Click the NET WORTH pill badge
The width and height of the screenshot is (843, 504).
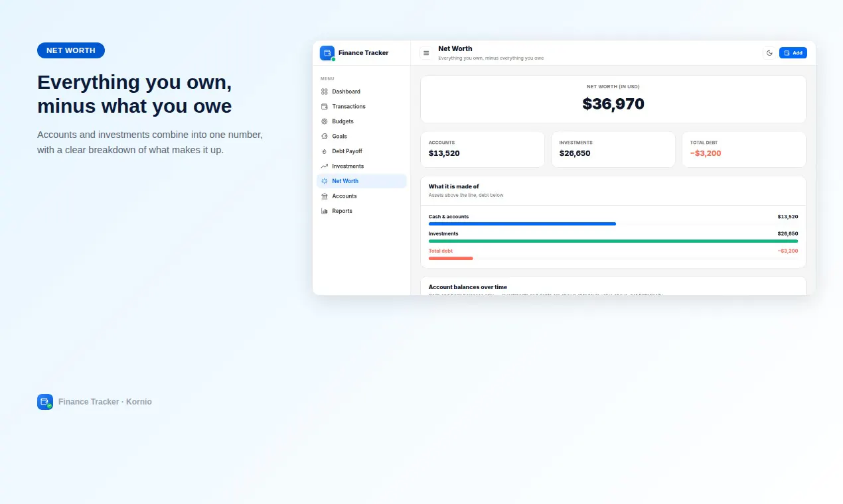pos(71,50)
